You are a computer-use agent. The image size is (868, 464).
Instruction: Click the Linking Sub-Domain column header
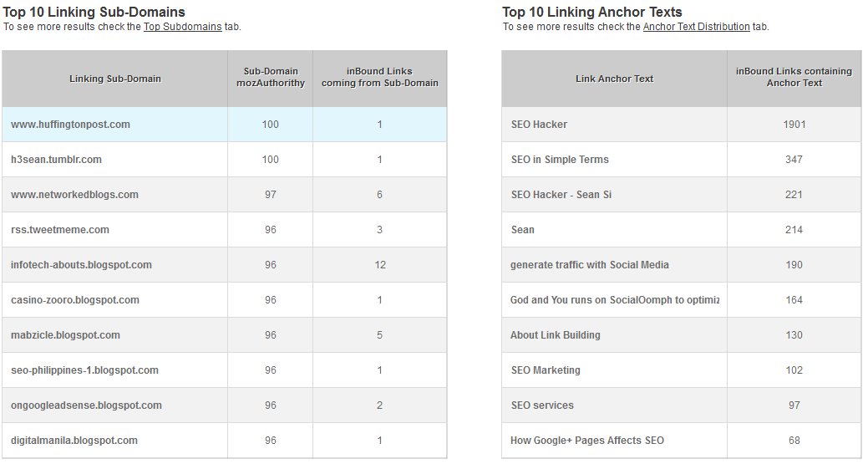(x=115, y=79)
